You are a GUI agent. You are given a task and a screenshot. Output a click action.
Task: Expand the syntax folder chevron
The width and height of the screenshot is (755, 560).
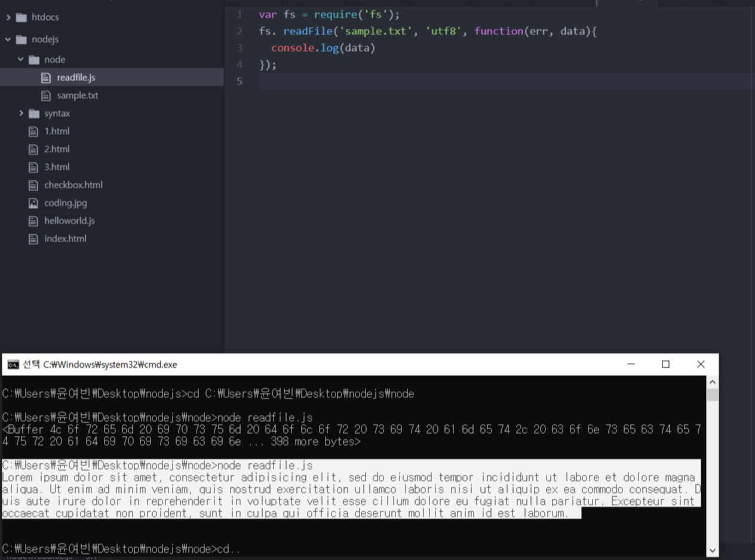pos(21,113)
